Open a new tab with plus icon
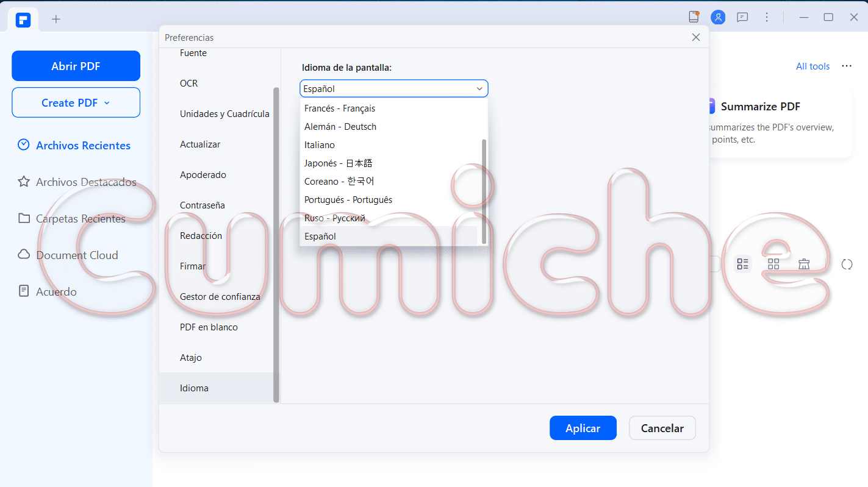The width and height of the screenshot is (868, 487). click(56, 19)
